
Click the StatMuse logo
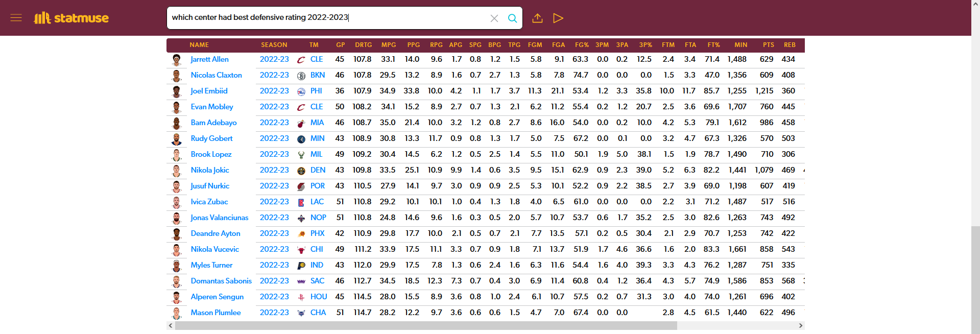[x=71, y=18]
